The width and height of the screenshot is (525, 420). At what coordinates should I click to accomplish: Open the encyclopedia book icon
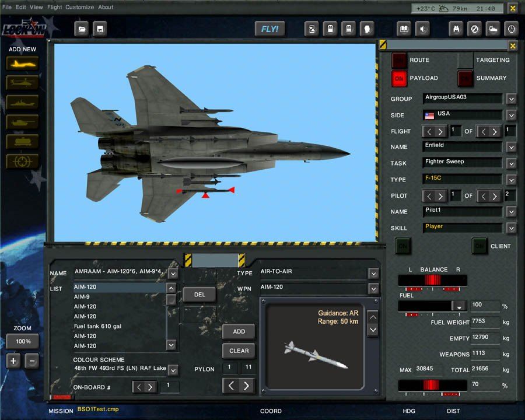(405, 29)
